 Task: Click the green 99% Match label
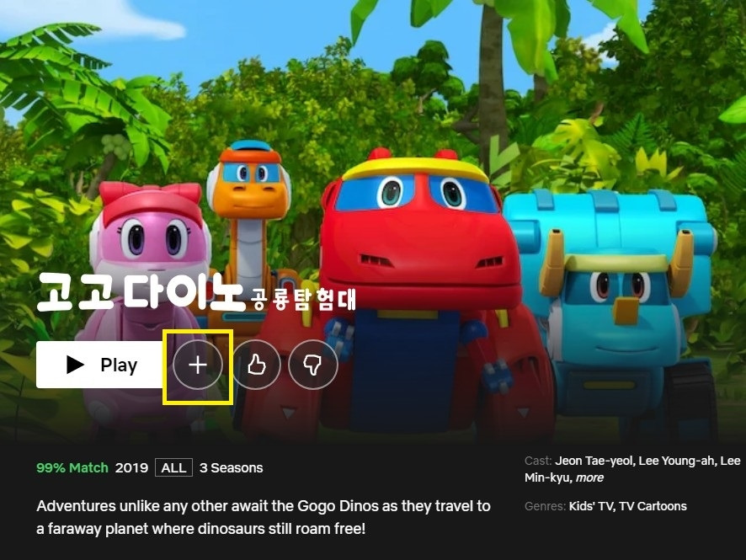coord(72,467)
